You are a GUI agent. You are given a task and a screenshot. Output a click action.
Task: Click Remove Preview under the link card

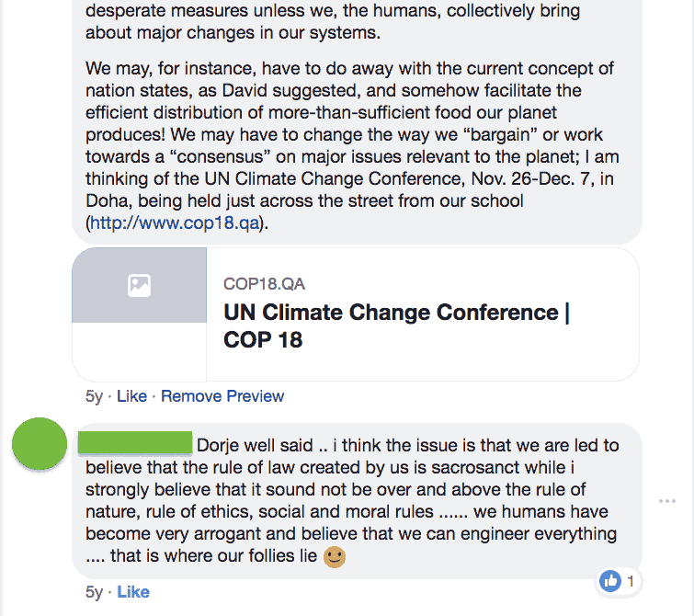(222, 396)
